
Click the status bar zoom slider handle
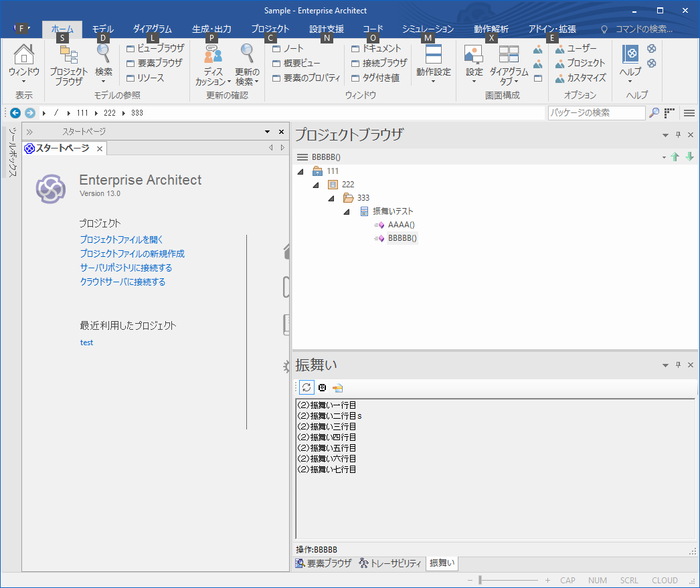pos(480,580)
